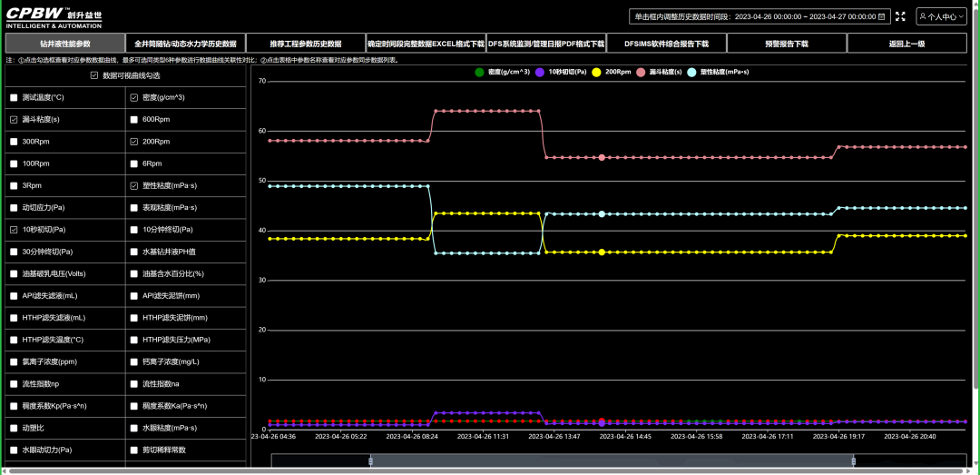Uncheck 塑性粘度(mPa·s) checkbox in list
This screenshot has height=475, width=980.
pyautogui.click(x=133, y=186)
